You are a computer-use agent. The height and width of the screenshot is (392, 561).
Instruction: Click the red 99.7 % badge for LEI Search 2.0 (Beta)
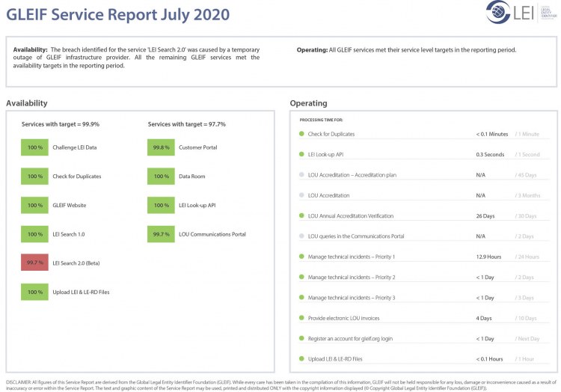pyautogui.click(x=34, y=263)
